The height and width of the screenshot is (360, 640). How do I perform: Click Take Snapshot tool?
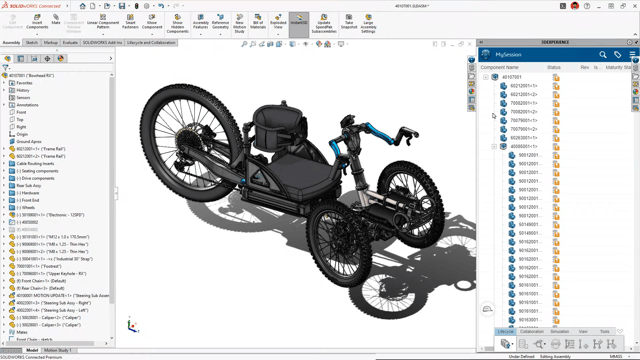349,22
